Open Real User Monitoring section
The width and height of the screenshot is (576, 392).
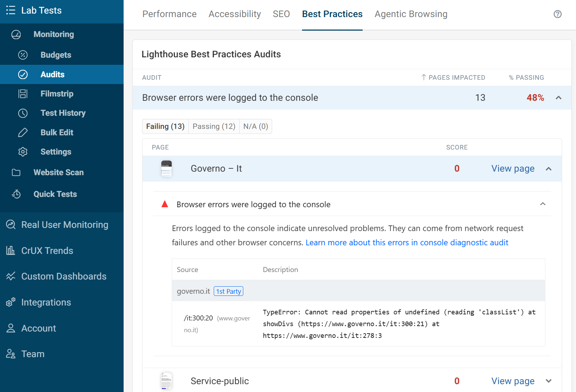(x=65, y=225)
